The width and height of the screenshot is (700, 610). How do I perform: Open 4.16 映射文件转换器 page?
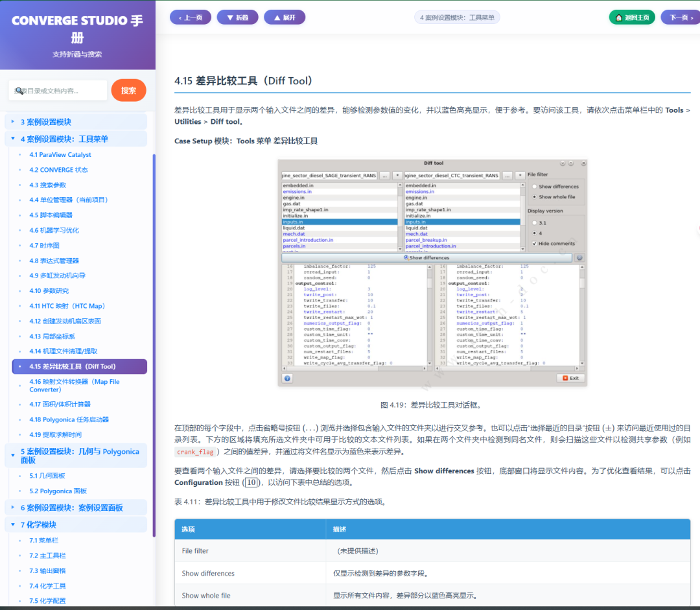(x=75, y=385)
